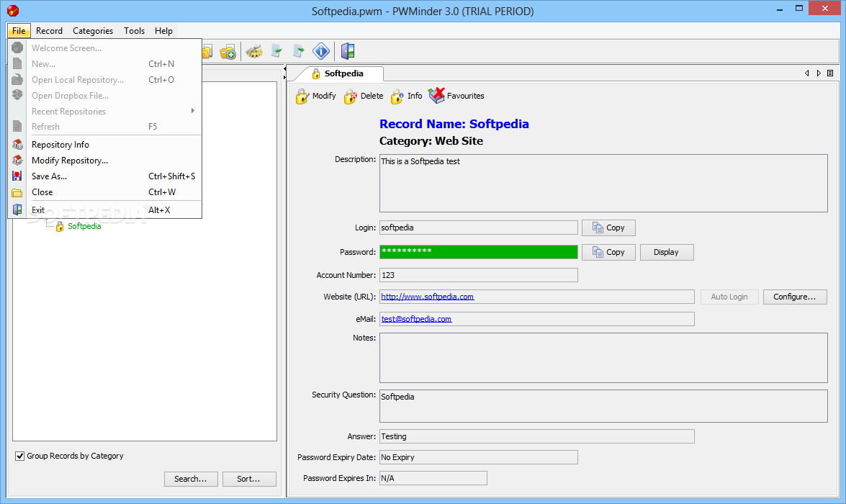Open the Tools menu

point(135,31)
